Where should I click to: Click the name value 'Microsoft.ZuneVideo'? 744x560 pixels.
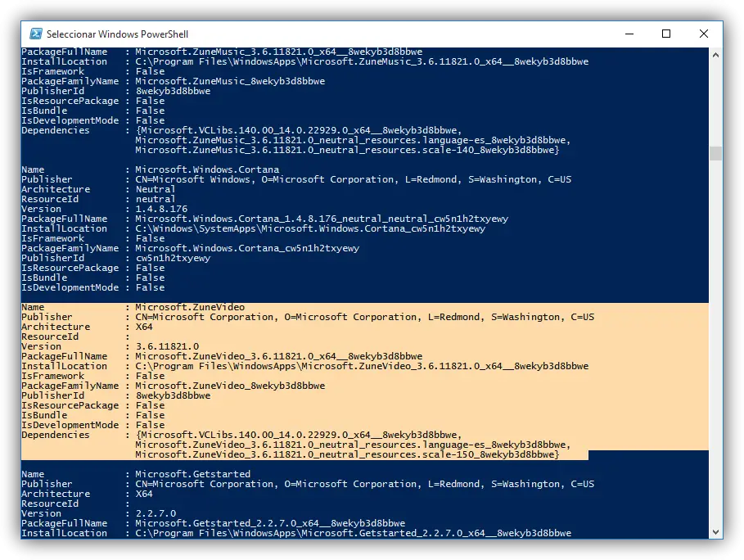(190, 307)
